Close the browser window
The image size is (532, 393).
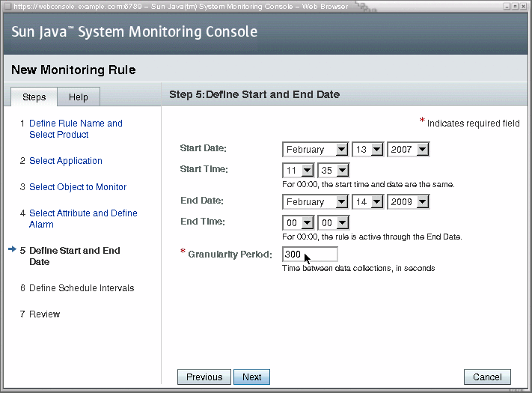pyautogui.click(x=523, y=7)
